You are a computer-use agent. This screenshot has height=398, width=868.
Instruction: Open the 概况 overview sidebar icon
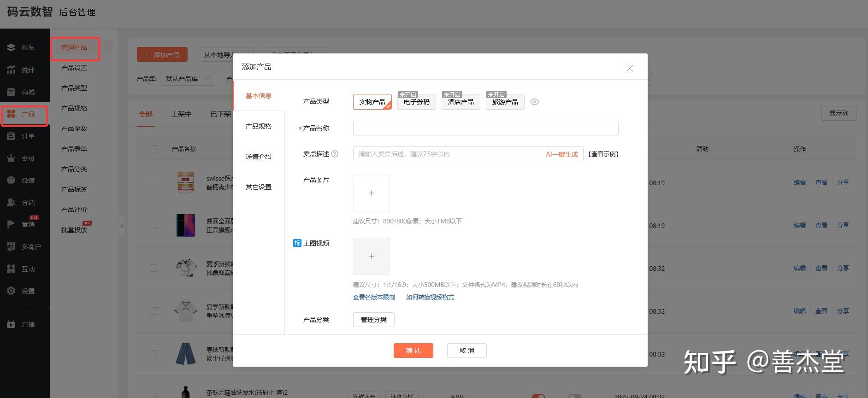[12, 47]
